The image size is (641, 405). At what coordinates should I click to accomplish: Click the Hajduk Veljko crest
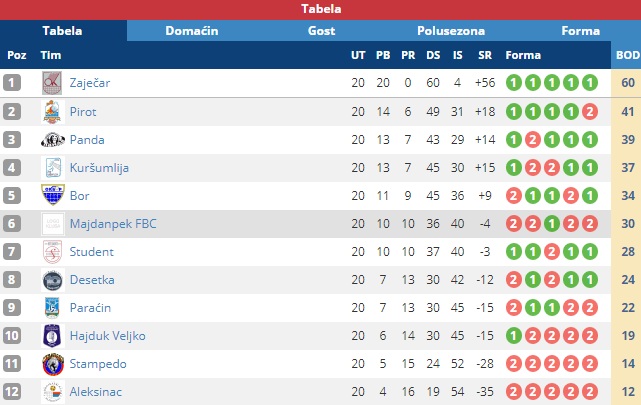point(52,336)
